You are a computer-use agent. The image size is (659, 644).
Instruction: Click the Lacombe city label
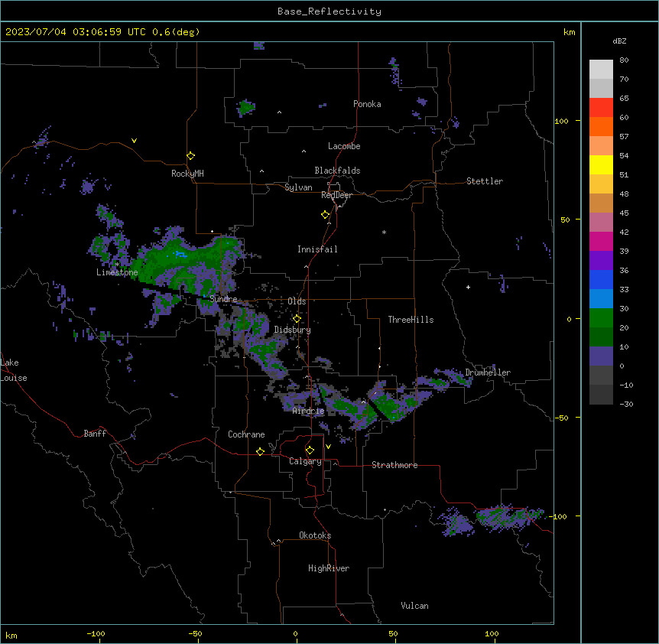click(344, 146)
